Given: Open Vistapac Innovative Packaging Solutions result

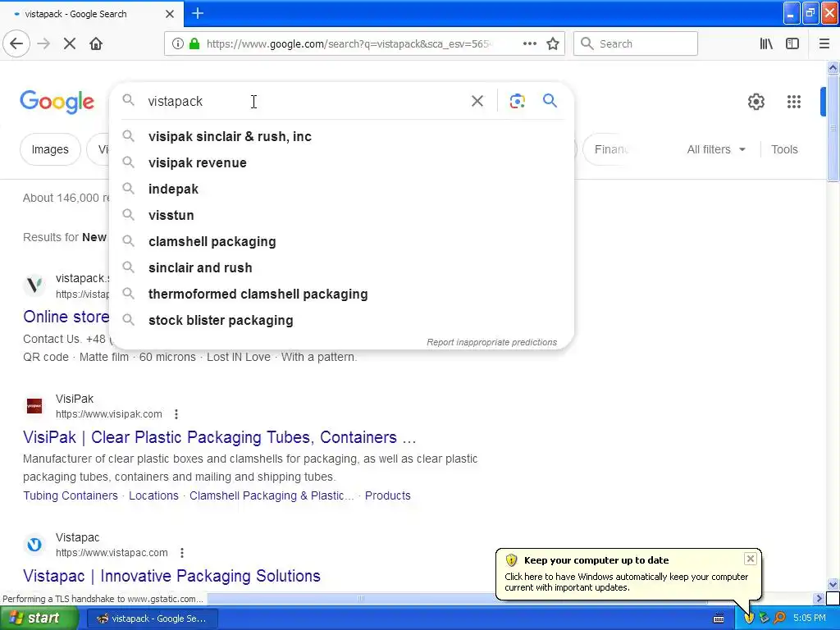Looking at the screenshot, I should [171, 576].
